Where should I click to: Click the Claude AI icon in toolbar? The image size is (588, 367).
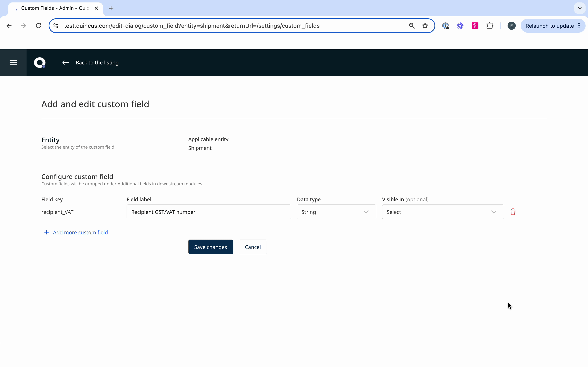(x=460, y=26)
